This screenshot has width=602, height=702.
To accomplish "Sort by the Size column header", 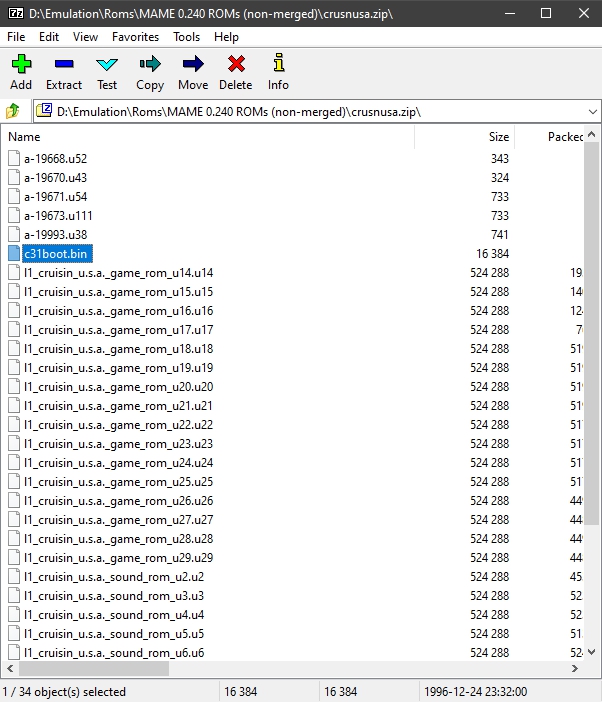I will pyautogui.click(x=465, y=137).
